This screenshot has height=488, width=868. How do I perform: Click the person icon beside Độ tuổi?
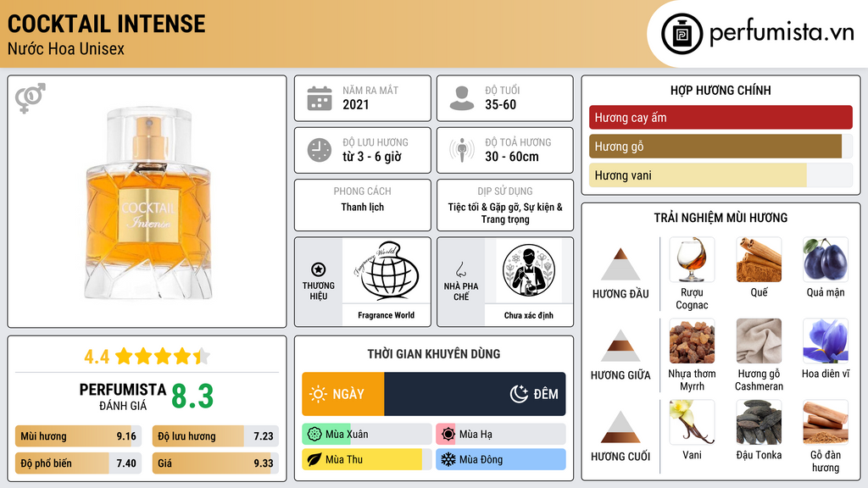462,98
